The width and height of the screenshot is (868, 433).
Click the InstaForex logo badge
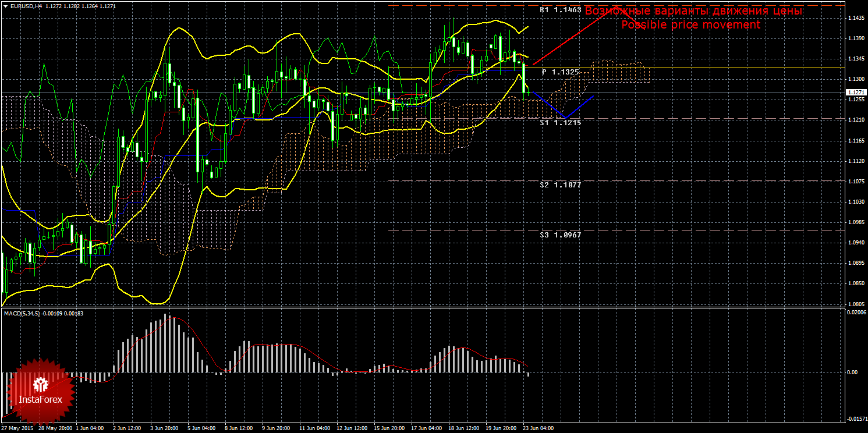point(41,391)
